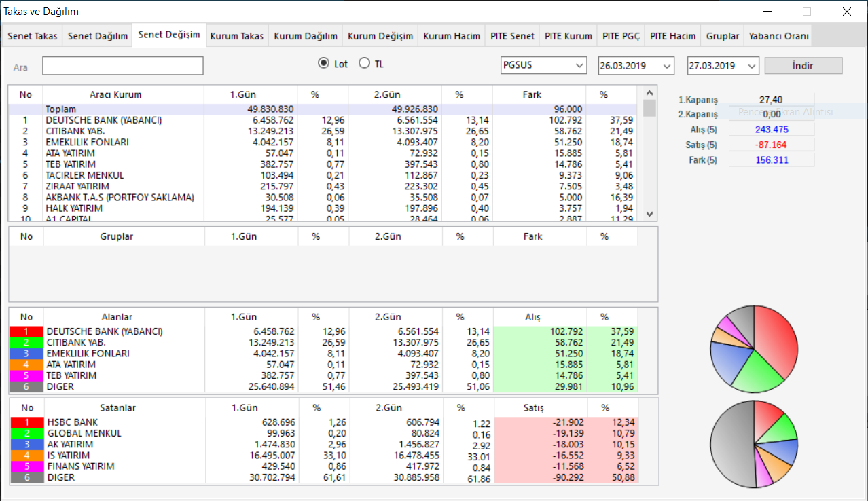
Task: Click the Fark (5) value 156.311
Action: [772, 161]
